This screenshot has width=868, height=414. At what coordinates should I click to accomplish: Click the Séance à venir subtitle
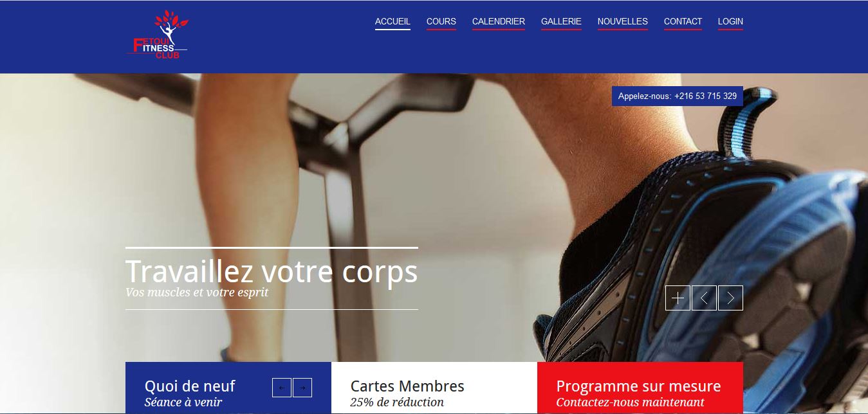pyautogui.click(x=183, y=402)
